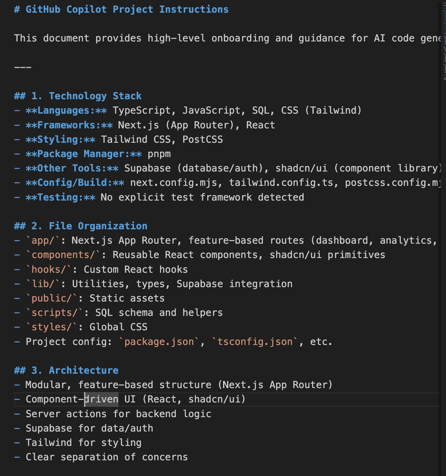Click the '3. Architecture' heading
The image size is (446, 476).
[66, 370]
